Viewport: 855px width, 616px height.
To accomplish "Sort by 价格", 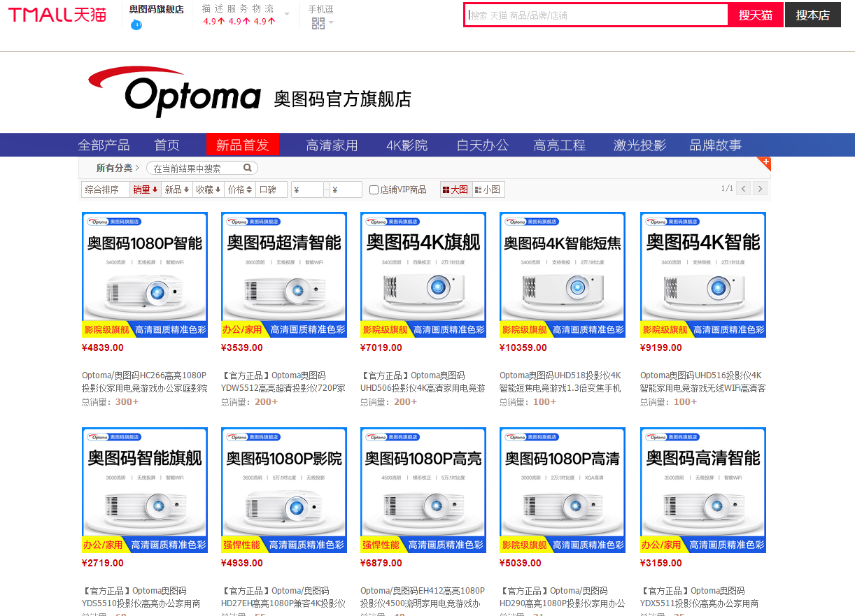I will pos(240,189).
